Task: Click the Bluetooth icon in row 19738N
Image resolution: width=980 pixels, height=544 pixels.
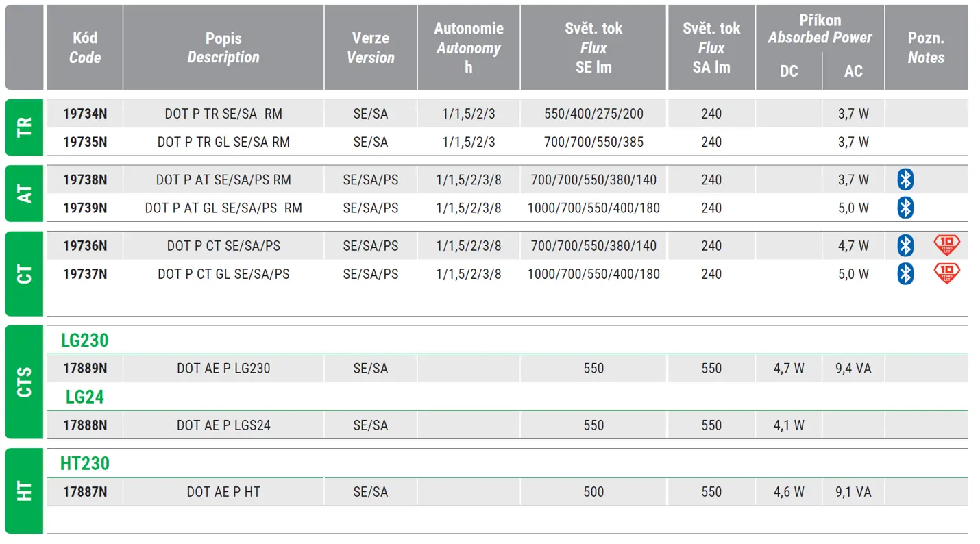Action: (x=905, y=180)
